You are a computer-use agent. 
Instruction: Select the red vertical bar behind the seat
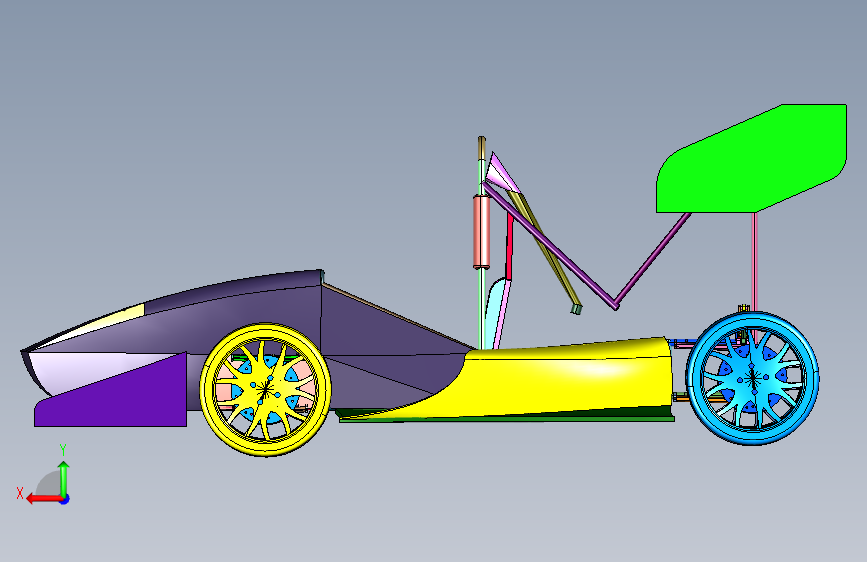(x=510, y=246)
